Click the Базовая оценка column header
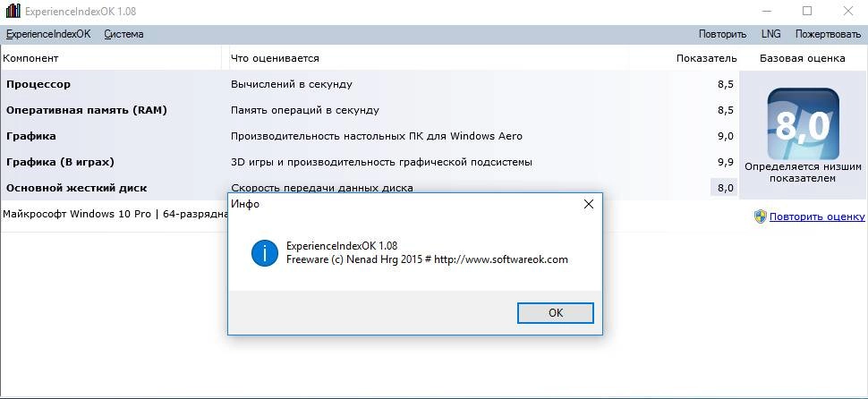The height and width of the screenshot is (399, 868). pyautogui.click(x=802, y=58)
